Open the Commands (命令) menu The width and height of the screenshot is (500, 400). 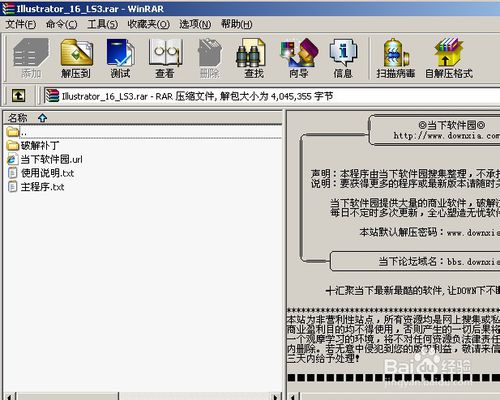tap(62, 24)
